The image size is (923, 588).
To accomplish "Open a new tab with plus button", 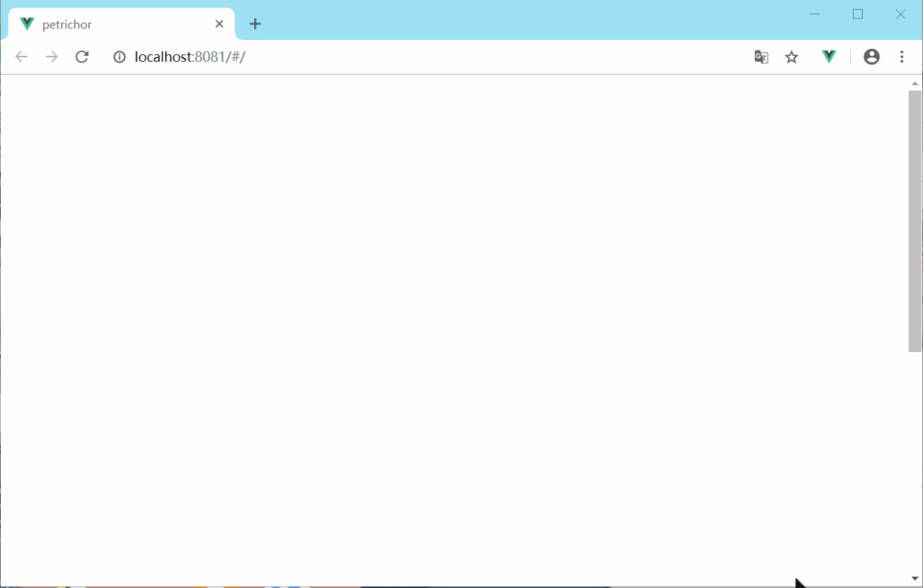I will point(255,24).
